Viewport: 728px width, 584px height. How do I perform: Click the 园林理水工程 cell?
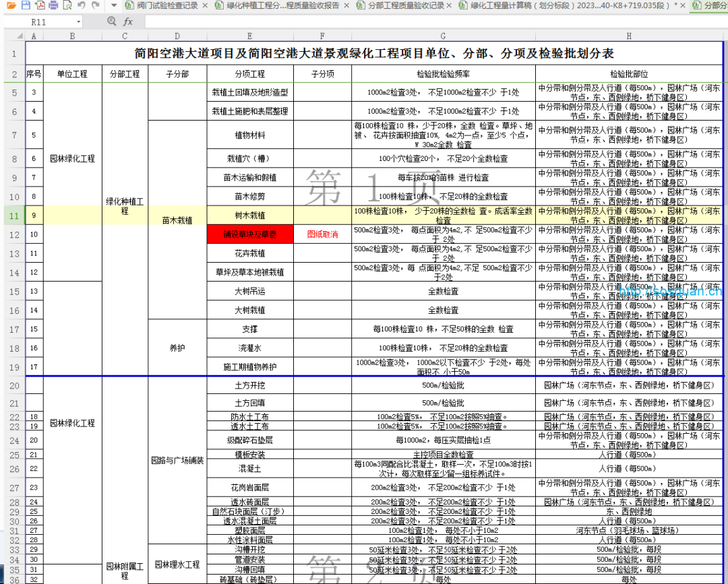click(x=177, y=564)
